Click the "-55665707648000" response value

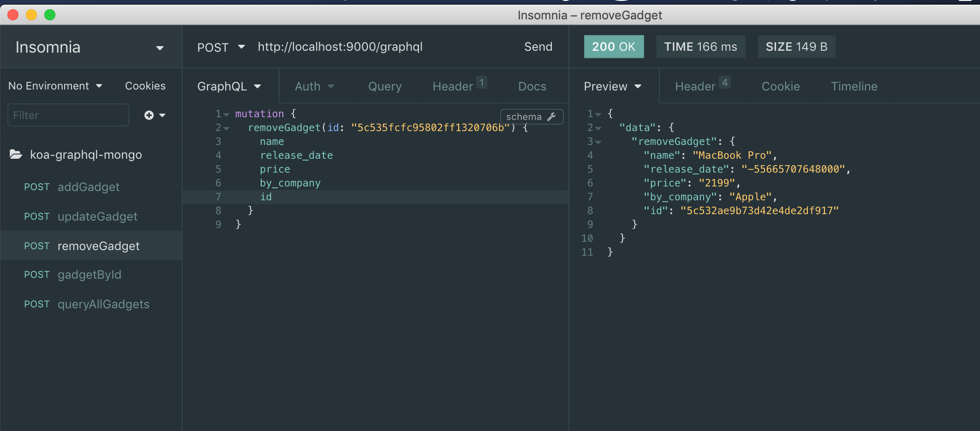click(793, 169)
